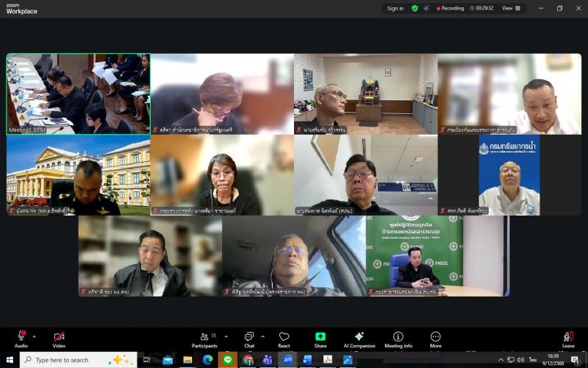Click the network tray icon
Screen dimensions: 588x368
point(511,360)
